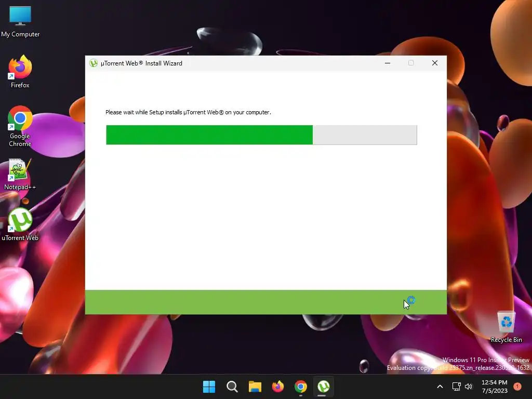Close the uTorrent Install Wizard window
This screenshot has width=532, height=399.
coord(435,63)
